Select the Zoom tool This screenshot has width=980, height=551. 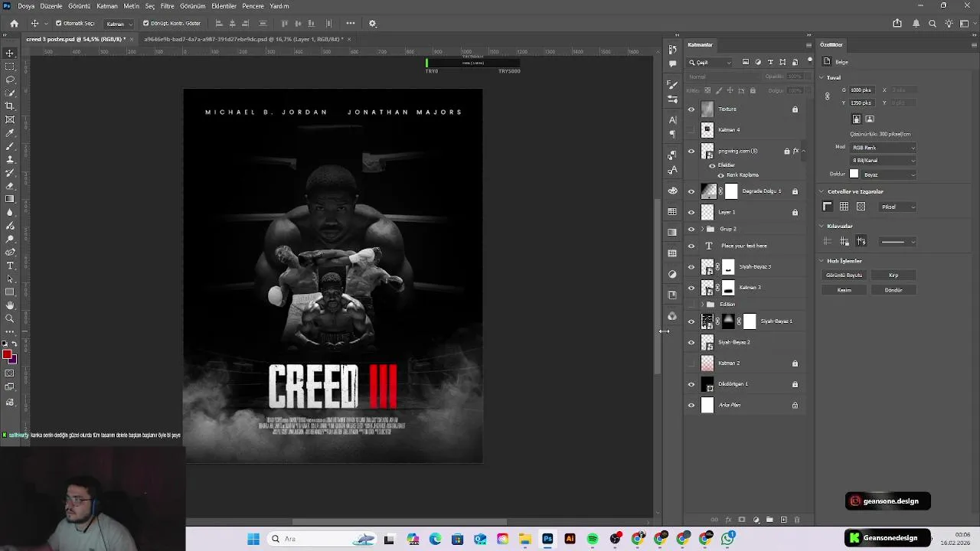coord(10,318)
